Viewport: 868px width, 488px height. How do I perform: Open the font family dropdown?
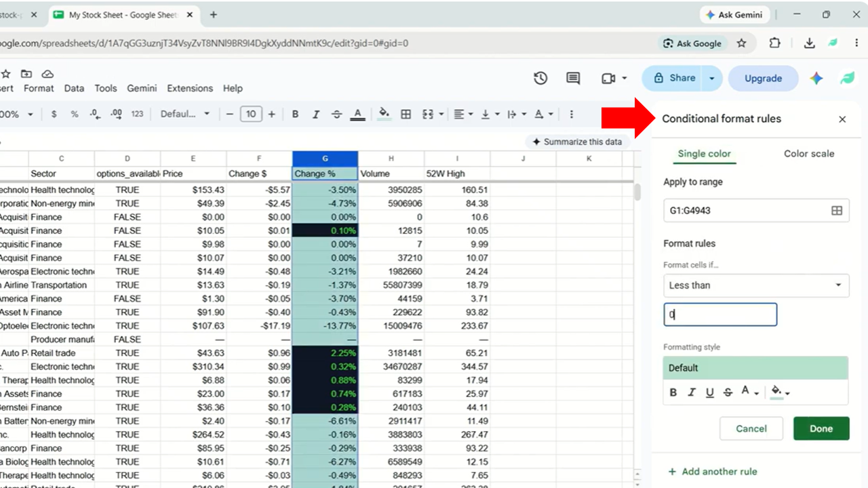coord(185,114)
